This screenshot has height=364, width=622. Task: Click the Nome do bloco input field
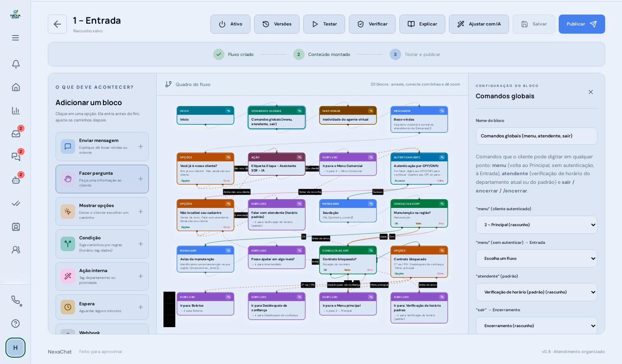point(536,136)
